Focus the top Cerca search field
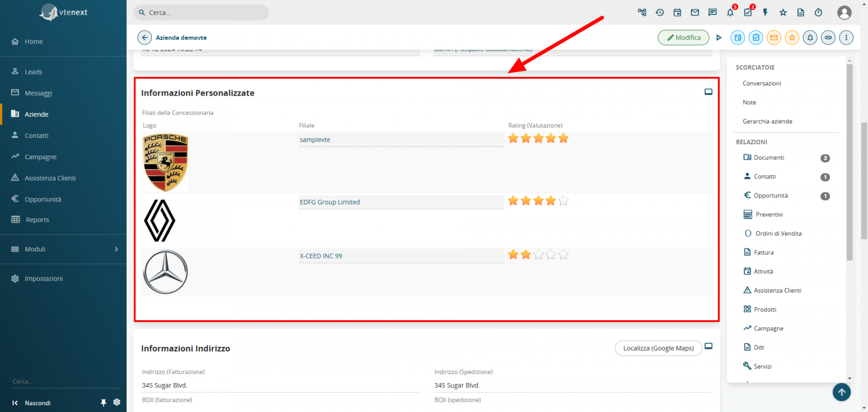The image size is (868, 412). click(x=201, y=12)
